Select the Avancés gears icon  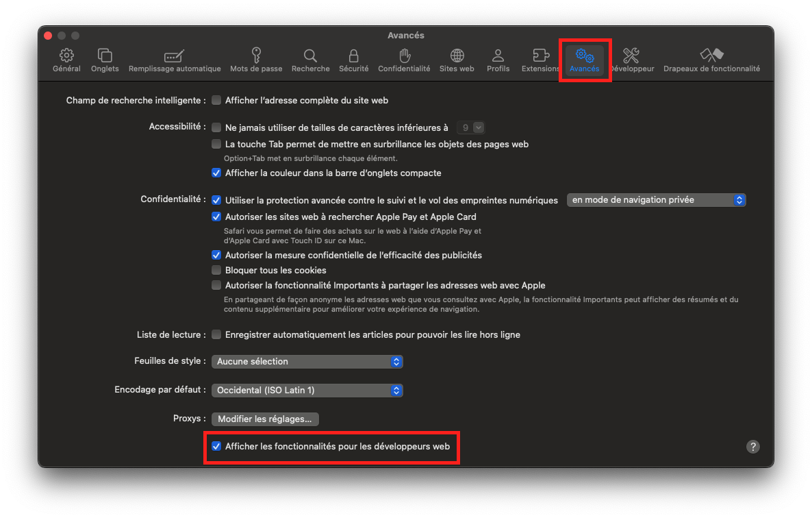pyautogui.click(x=585, y=55)
